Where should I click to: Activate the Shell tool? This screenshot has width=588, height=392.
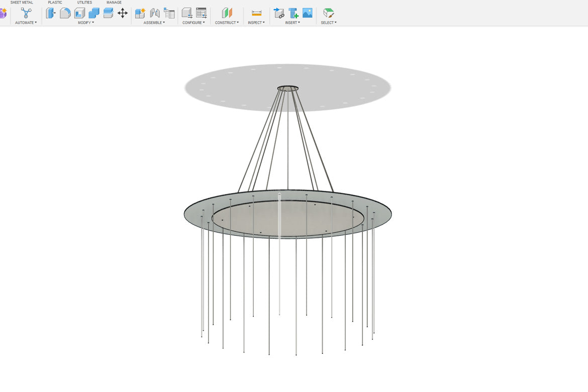(x=79, y=13)
